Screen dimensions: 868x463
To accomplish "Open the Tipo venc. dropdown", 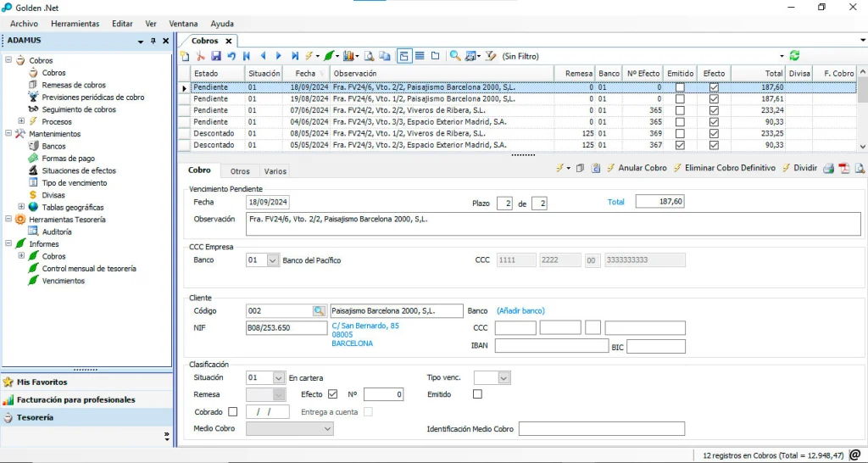I will point(504,377).
